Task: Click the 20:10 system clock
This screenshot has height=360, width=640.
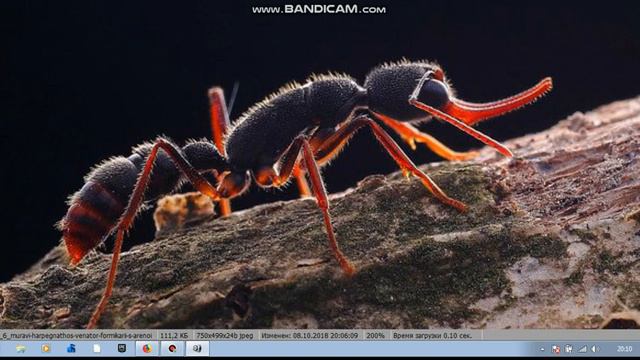Action: 624,349
